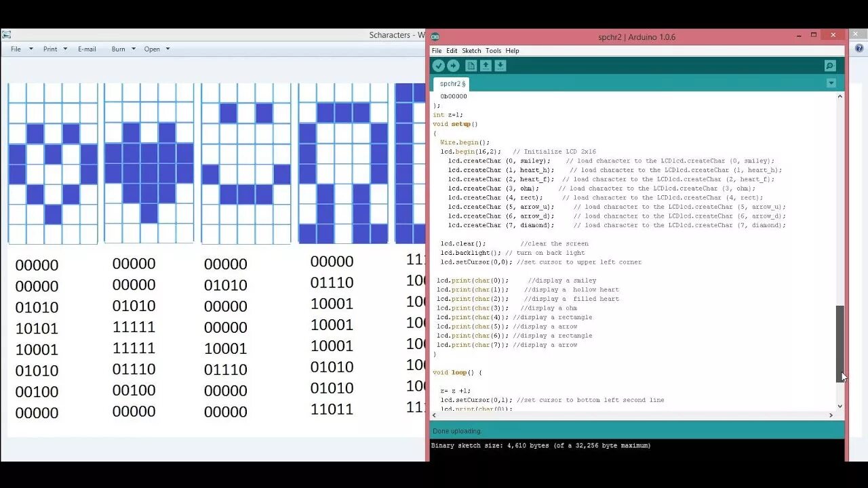Click the editor scrollbar down arrow
The height and width of the screenshot is (488, 868).
point(840,406)
